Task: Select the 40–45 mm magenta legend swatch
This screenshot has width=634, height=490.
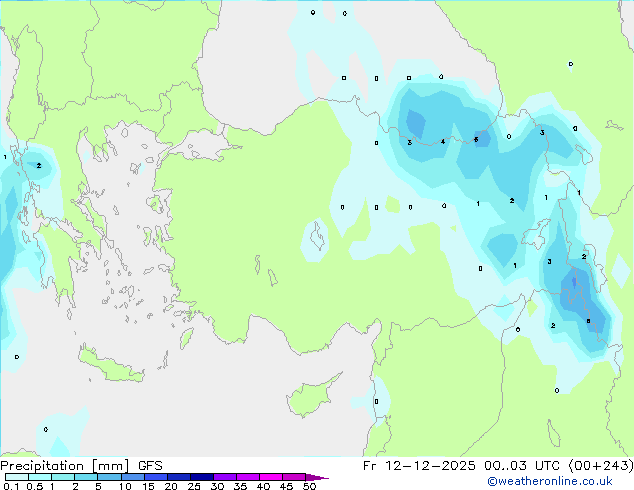Action: pos(271,477)
